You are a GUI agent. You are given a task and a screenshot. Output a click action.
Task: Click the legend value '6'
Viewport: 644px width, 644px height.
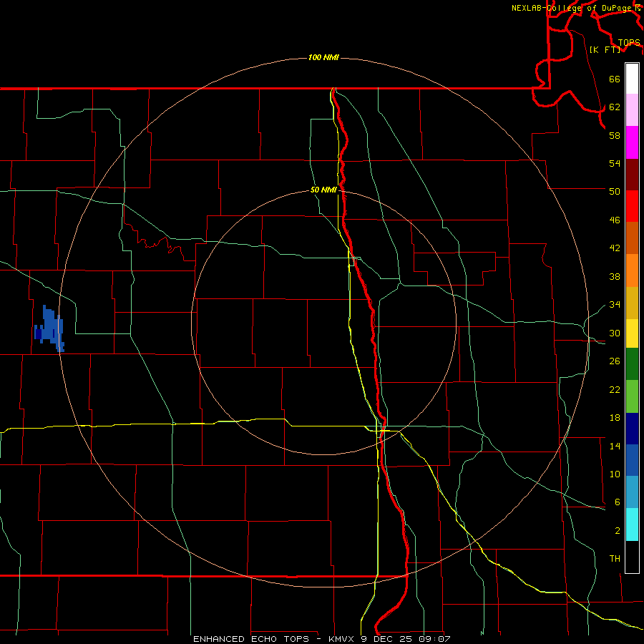[x=618, y=502]
